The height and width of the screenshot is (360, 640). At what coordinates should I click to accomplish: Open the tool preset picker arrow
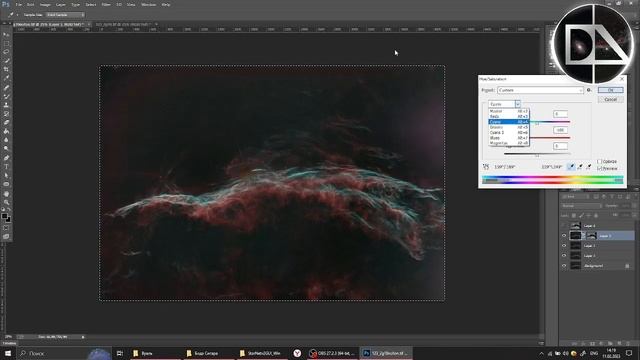[18, 15]
